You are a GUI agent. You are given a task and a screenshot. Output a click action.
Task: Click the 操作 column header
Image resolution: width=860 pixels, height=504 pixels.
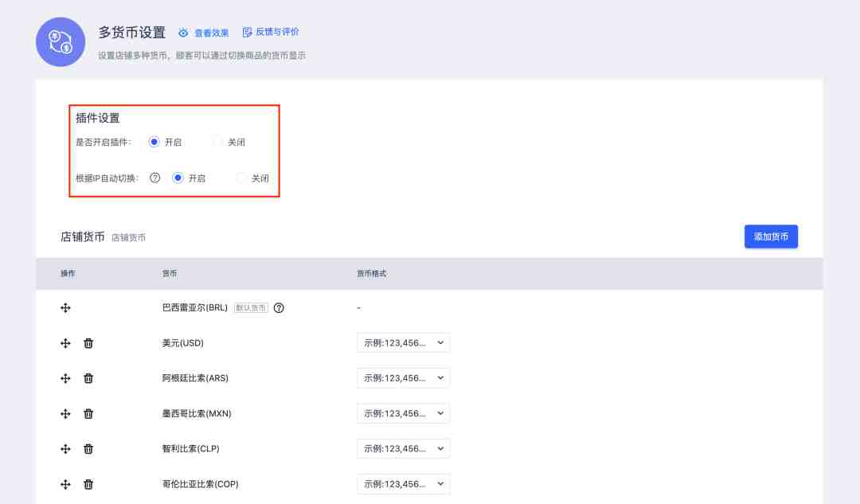(x=68, y=273)
